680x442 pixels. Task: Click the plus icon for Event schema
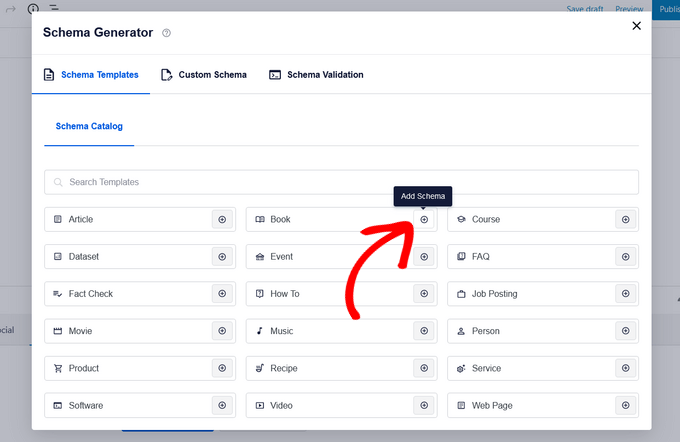coord(424,257)
